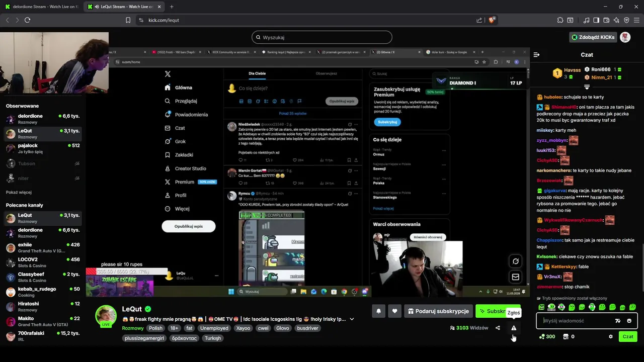
Task: Open the text formatting icon in chat input
Action: (618, 321)
